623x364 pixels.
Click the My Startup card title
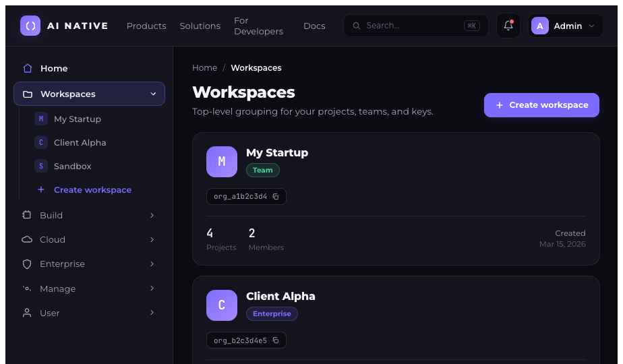277,152
